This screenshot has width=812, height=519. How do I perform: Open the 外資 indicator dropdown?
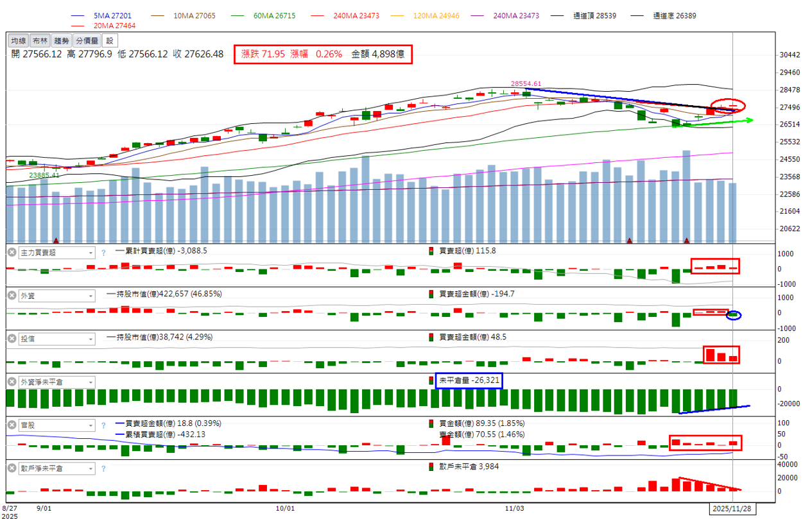point(90,296)
